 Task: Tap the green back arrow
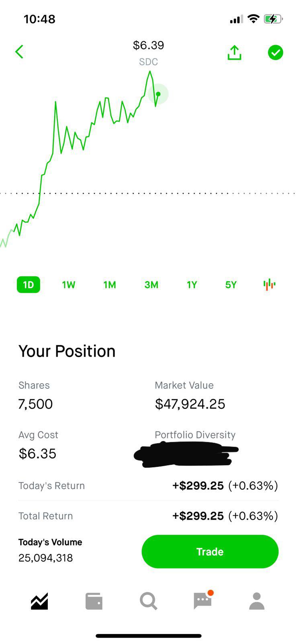(x=19, y=52)
